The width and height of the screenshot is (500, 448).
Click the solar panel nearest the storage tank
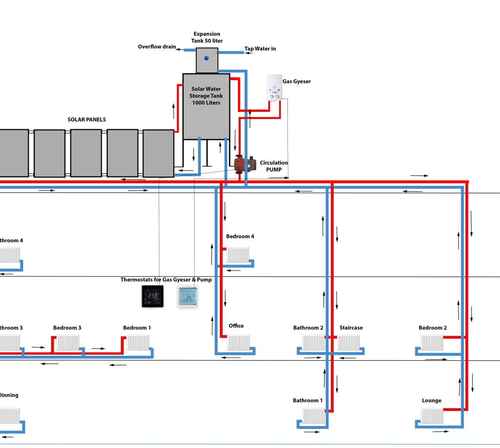point(158,153)
